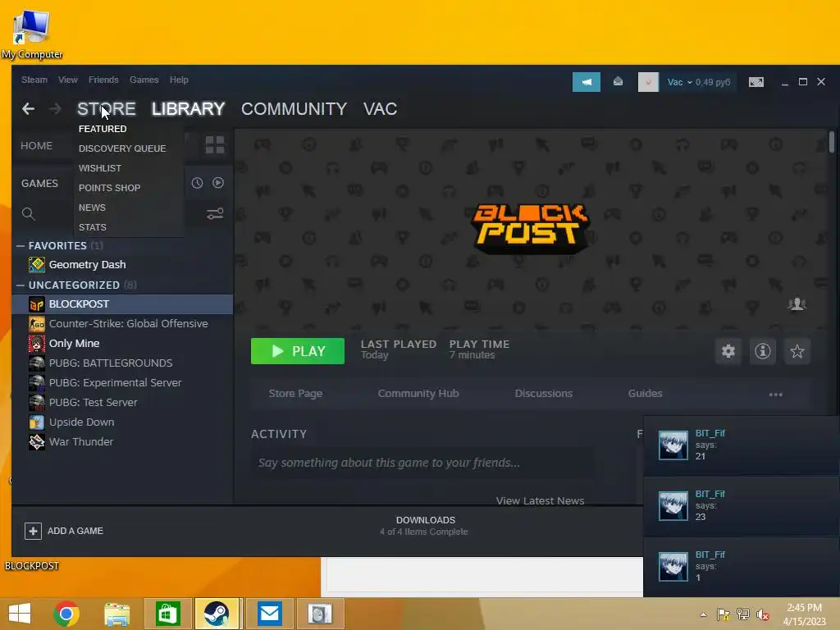Open Community Hub link
The height and width of the screenshot is (630, 840).
[418, 394]
